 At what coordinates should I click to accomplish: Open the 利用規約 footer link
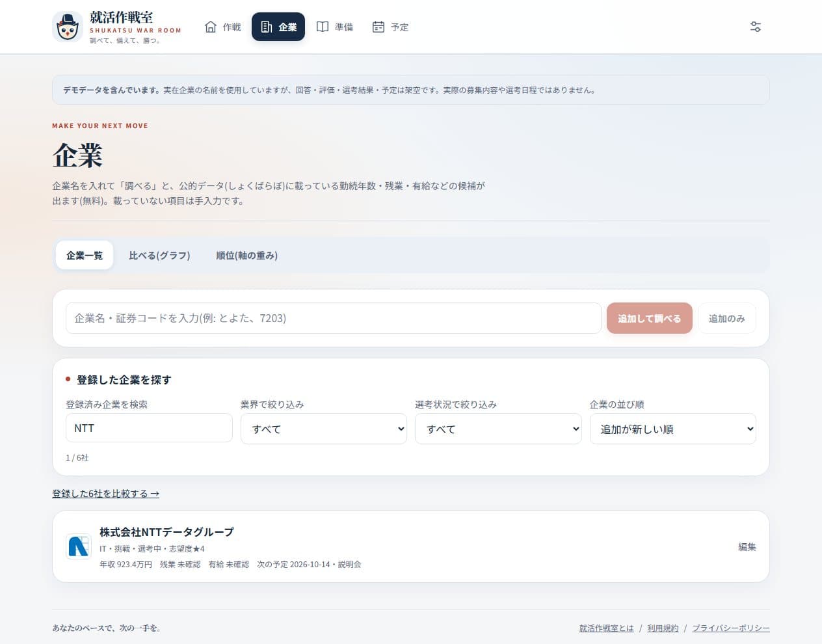(663, 628)
